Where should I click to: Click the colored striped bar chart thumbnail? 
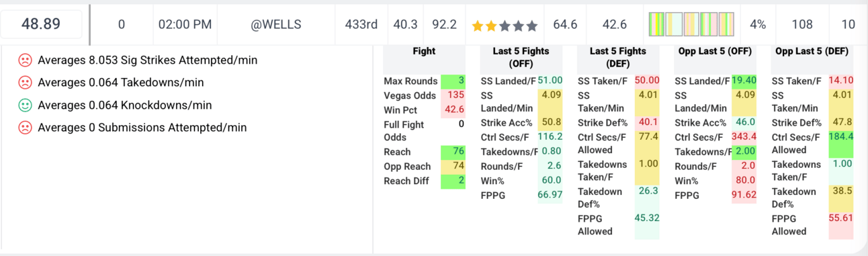692,24
